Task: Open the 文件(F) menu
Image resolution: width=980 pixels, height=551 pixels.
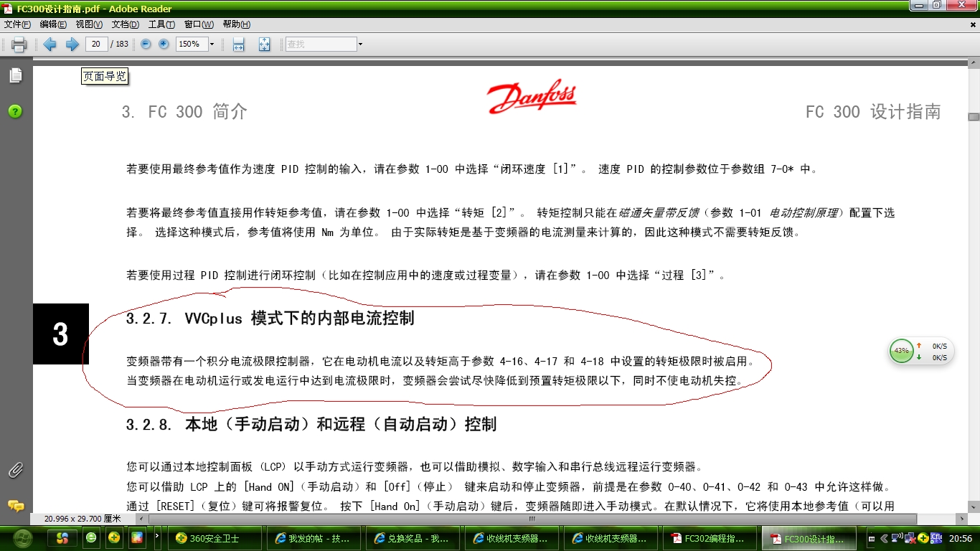Action: coord(17,24)
